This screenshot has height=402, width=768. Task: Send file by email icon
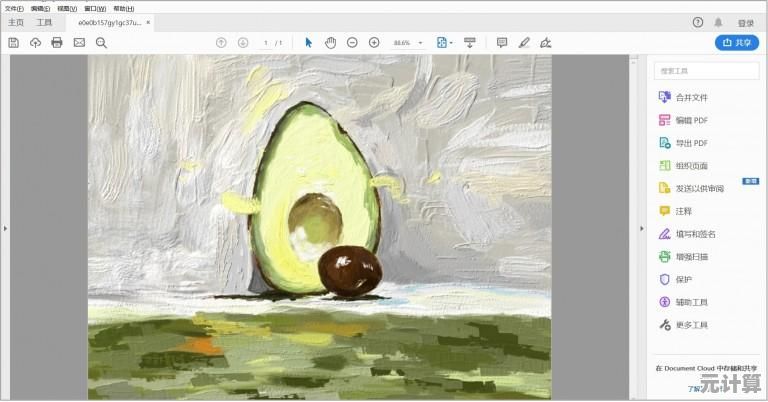point(79,42)
